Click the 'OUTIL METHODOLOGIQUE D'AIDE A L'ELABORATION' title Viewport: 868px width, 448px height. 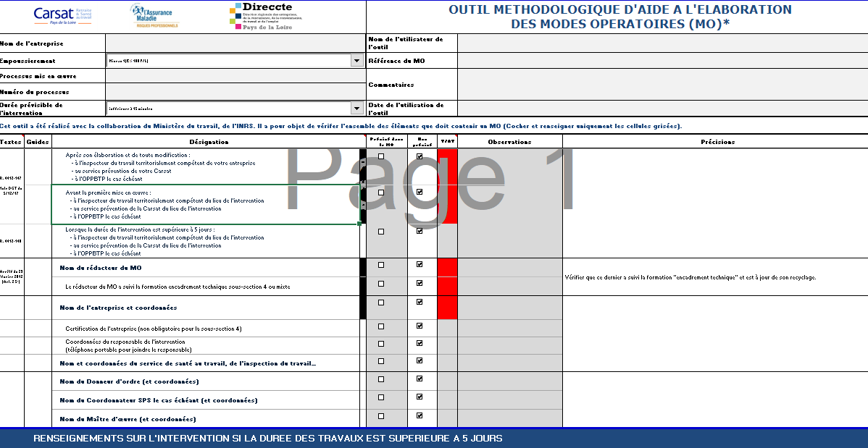click(x=620, y=17)
